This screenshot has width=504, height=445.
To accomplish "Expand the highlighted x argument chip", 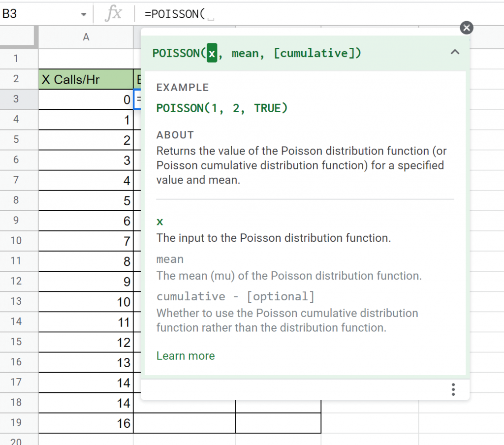I will 212,53.
